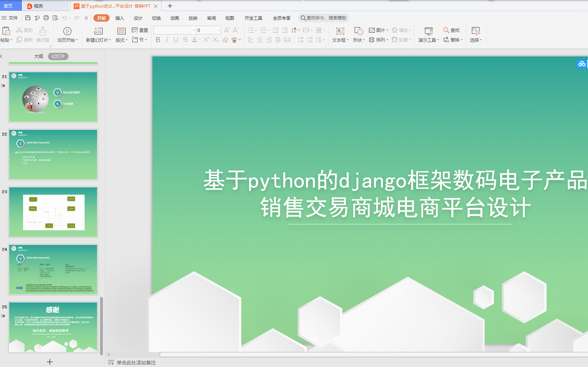
Task: Click the Copy (复制) button
Action: point(25,40)
